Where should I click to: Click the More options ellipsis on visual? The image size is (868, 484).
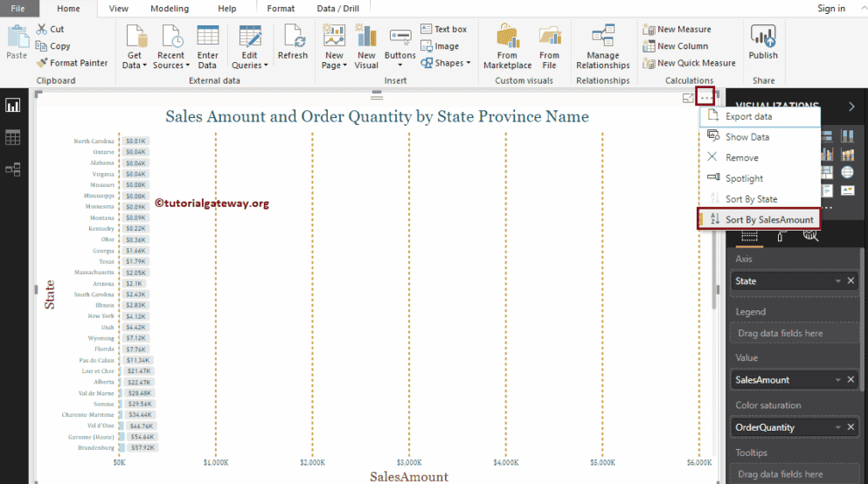click(705, 98)
